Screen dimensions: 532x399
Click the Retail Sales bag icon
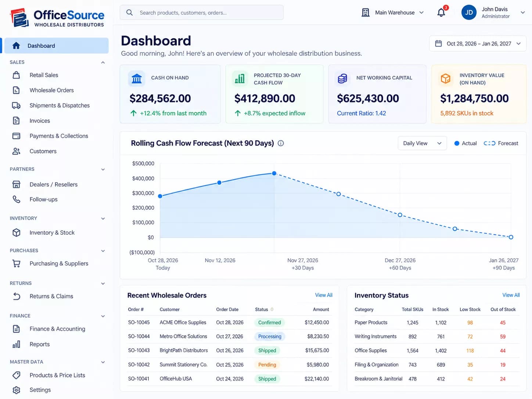pyautogui.click(x=16, y=75)
